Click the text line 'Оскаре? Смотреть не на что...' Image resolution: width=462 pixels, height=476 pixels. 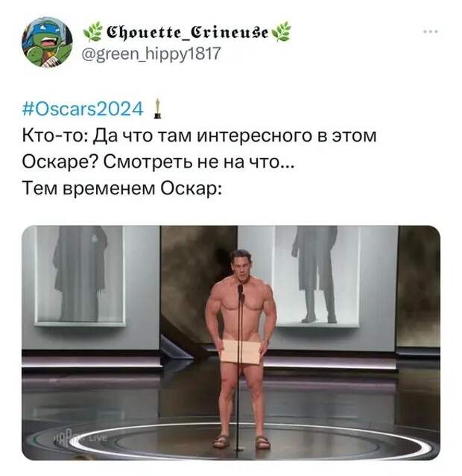158,162
